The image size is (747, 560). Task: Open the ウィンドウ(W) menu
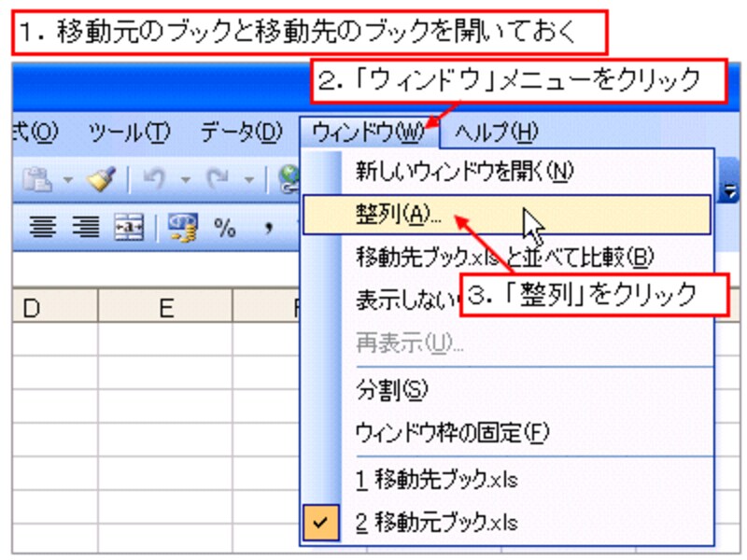click(x=369, y=132)
